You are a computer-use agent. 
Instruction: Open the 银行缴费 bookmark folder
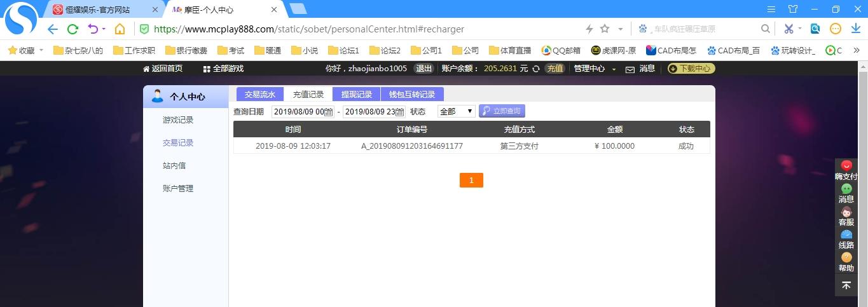pos(186,50)
